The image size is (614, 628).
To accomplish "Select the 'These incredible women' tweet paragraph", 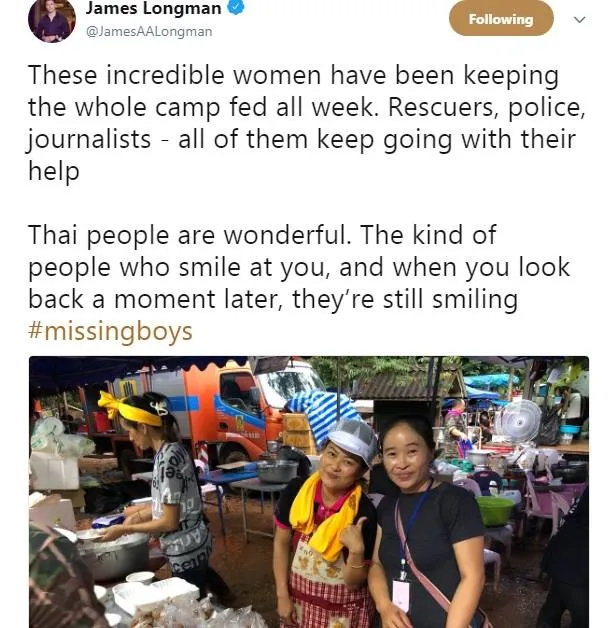I will coord(306,123).
